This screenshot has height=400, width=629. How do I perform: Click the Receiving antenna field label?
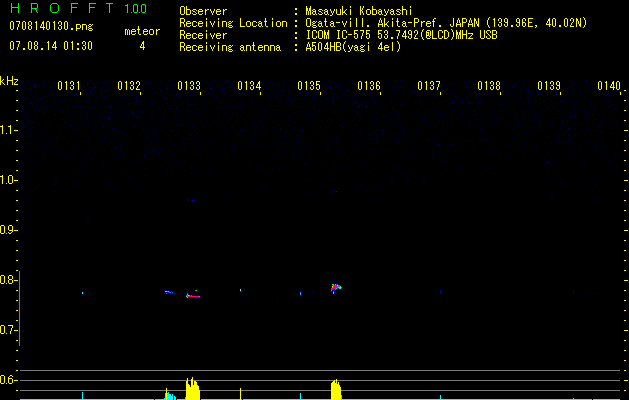pos(230,47)
